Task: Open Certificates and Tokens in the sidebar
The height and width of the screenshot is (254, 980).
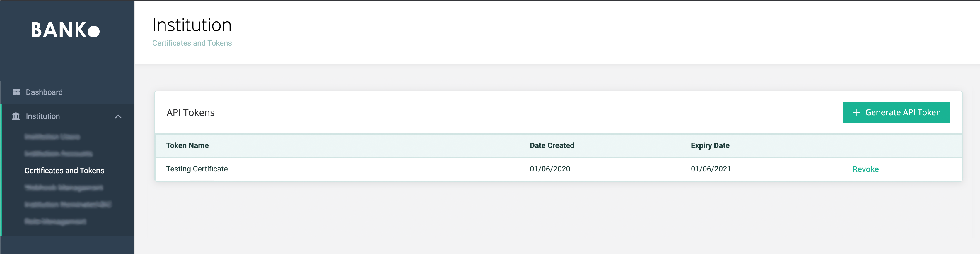Action: click(x=64, y=171)
